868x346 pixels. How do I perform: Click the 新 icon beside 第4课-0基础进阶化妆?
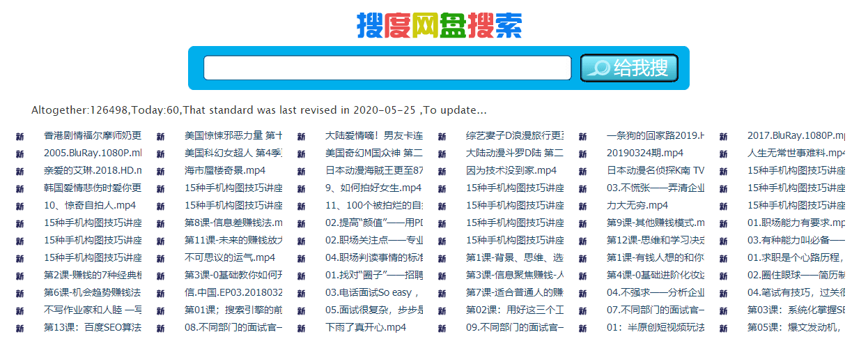click(582, 276)
